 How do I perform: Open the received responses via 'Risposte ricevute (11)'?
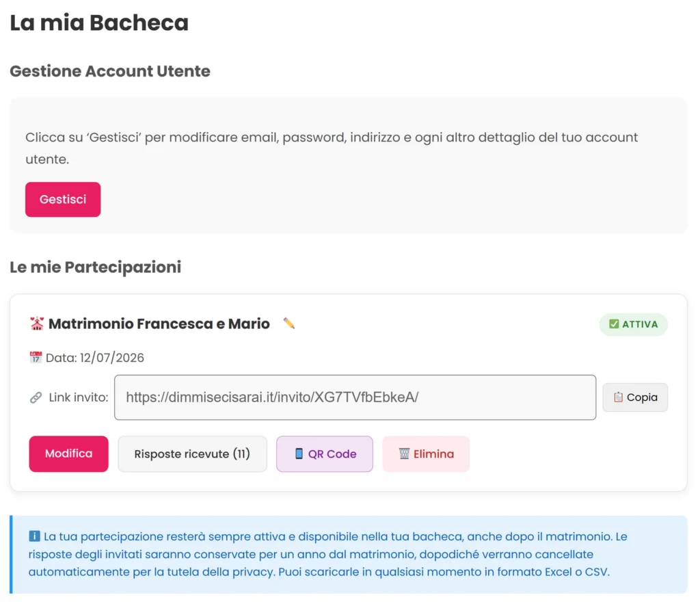pos(192,454)
